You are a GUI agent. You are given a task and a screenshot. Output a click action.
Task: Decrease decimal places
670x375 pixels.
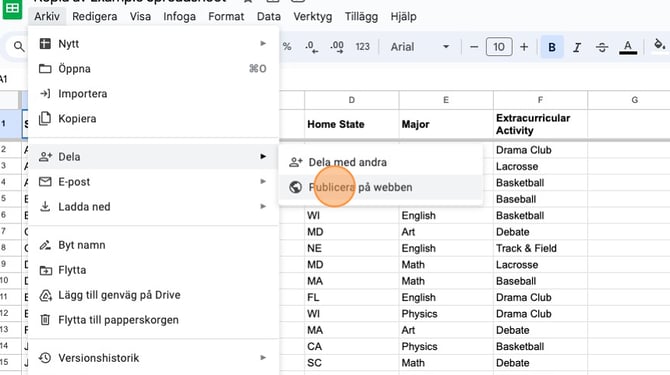click(x=311, y=47)
